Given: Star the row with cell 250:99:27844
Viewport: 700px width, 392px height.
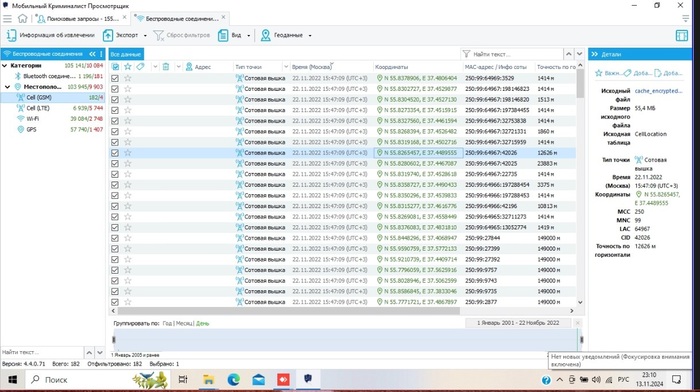Looking at the screenshot, I should tap(128, 238).
